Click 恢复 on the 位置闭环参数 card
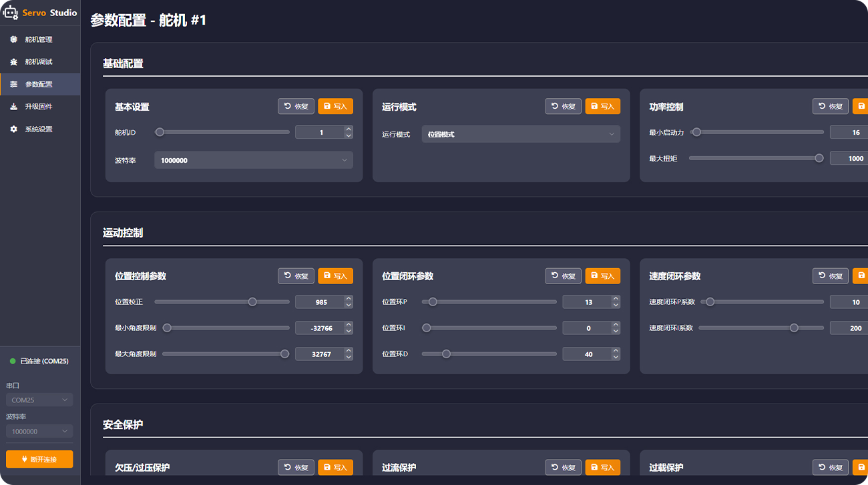 (x=563, y=276)
